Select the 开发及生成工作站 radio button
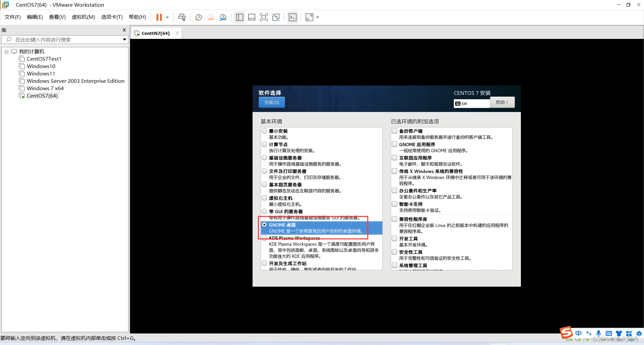Viewport: 644px width, 345px height. [264, 264]
